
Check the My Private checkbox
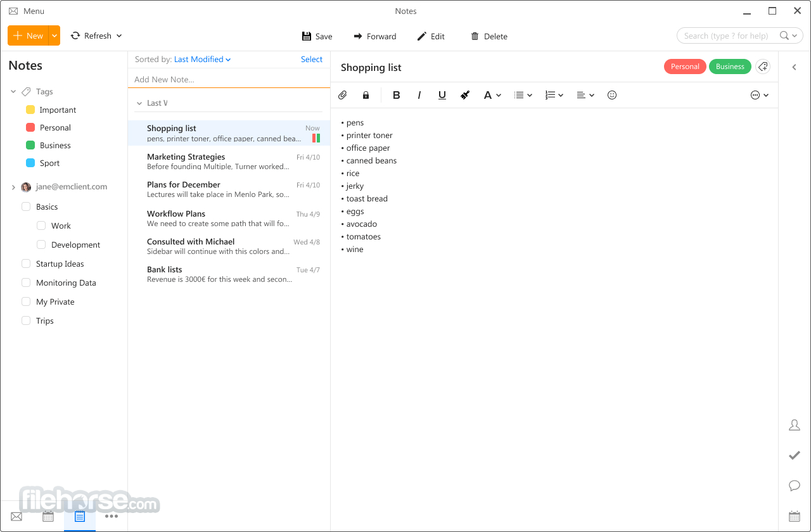pyautogui.click(x=26, y=301)
